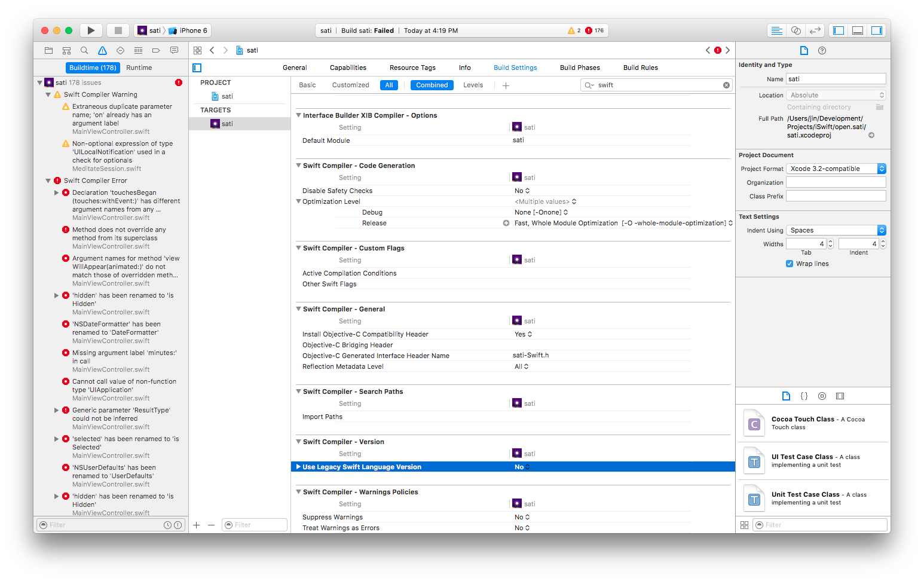
Task: Open the Info tab
Action: (465, 68)
